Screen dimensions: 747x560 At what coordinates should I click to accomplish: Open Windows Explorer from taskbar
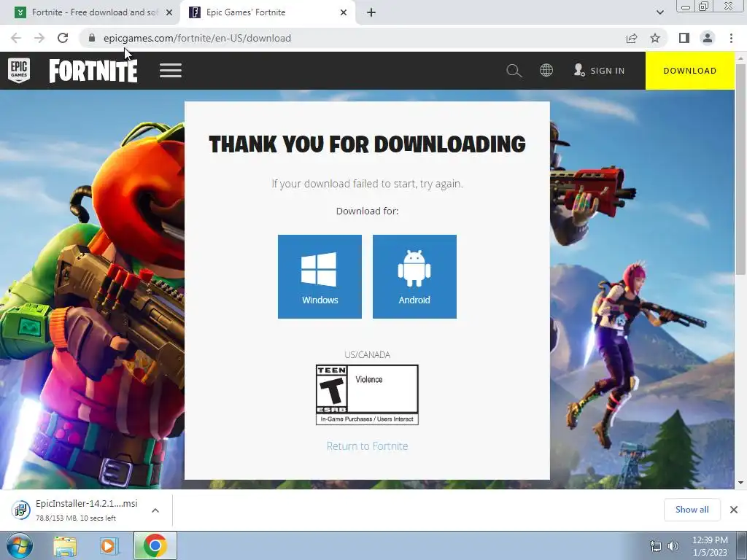tap(65, 545)
